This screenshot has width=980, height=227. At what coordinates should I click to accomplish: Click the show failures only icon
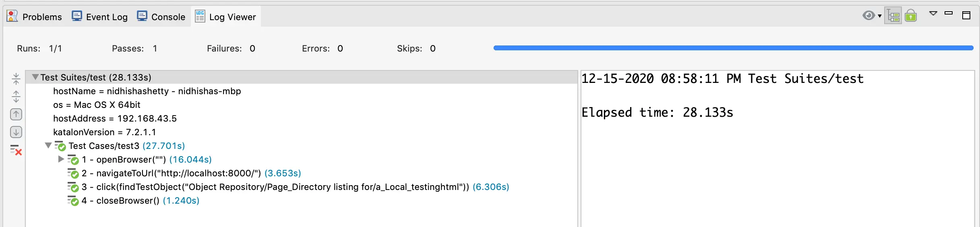16,150
